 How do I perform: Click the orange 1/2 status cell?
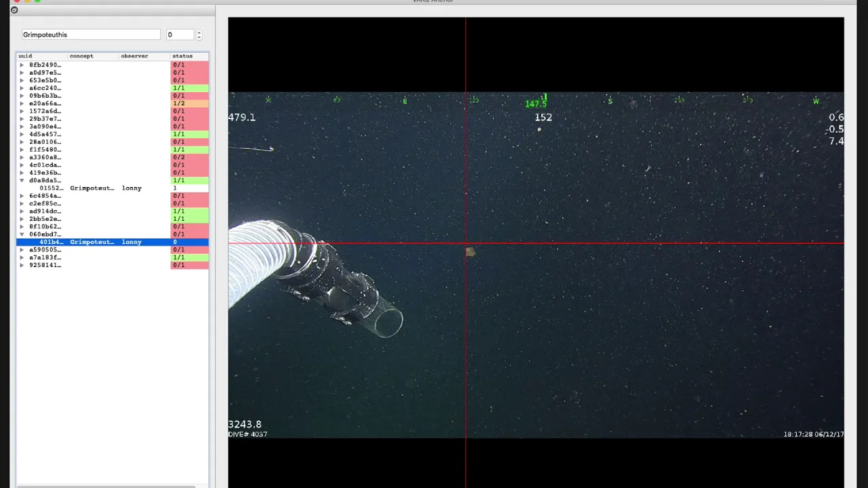click(x=189, y=103)
